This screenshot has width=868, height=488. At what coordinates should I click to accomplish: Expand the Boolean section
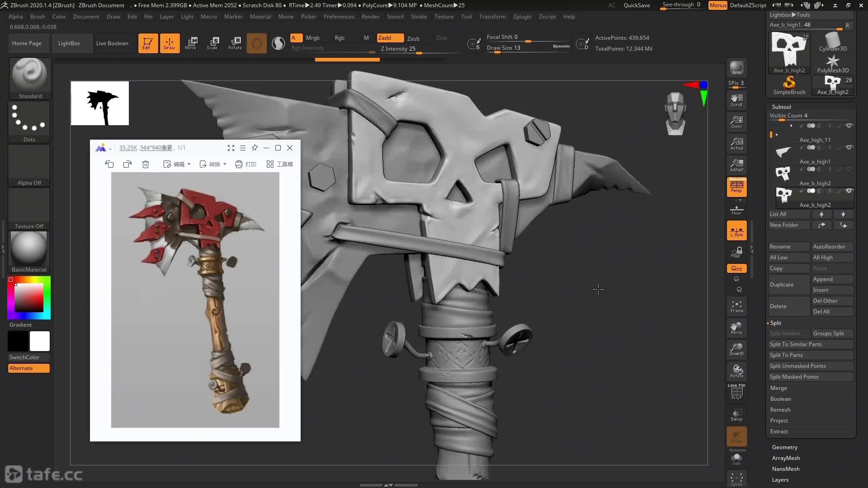(781, 399)
